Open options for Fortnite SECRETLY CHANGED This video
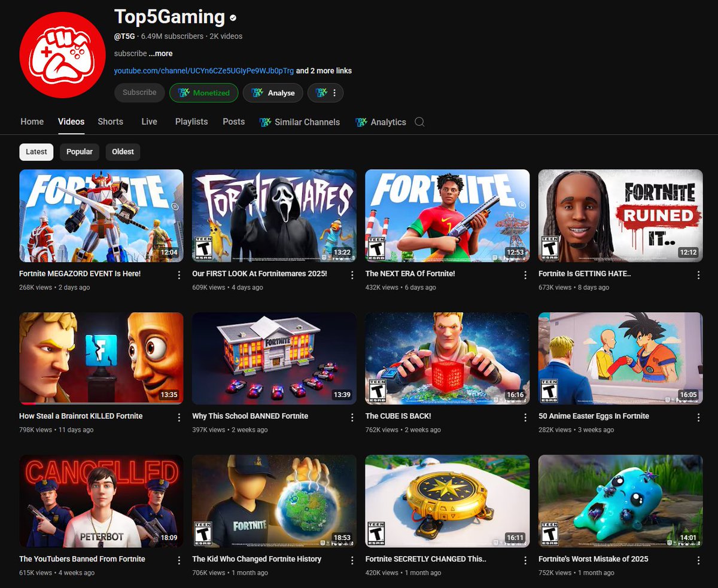This screenshot has height=588, width=718. point(525,560)
